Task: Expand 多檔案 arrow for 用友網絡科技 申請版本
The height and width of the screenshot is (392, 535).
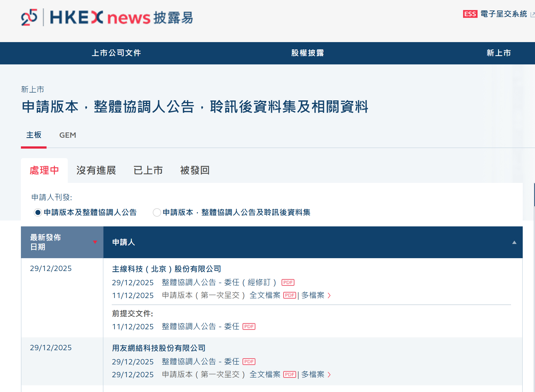Action: [329, 375]
